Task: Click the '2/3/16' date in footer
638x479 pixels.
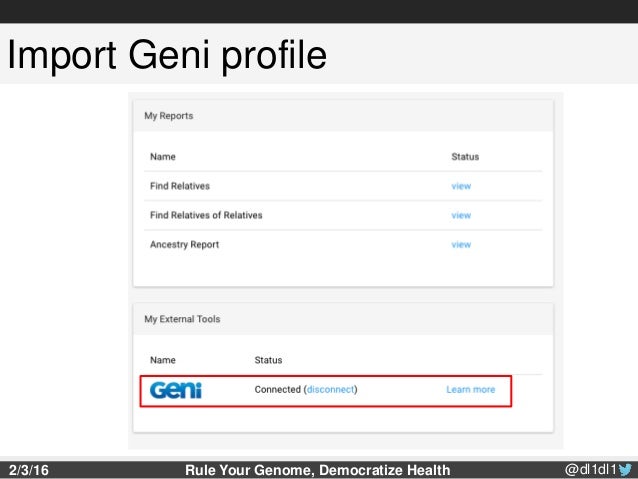Action: [28, 470]
